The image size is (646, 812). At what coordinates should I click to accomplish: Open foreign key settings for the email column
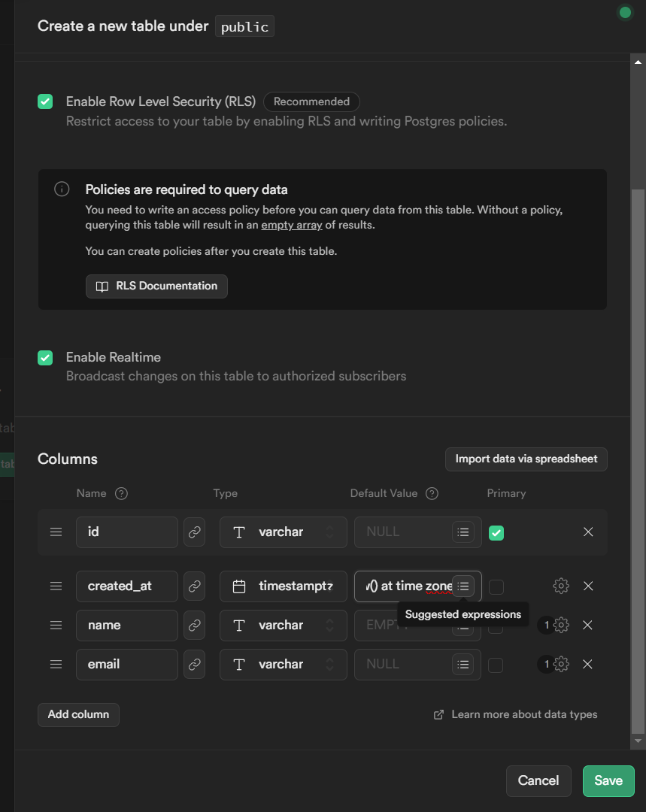tap(194, 664)
